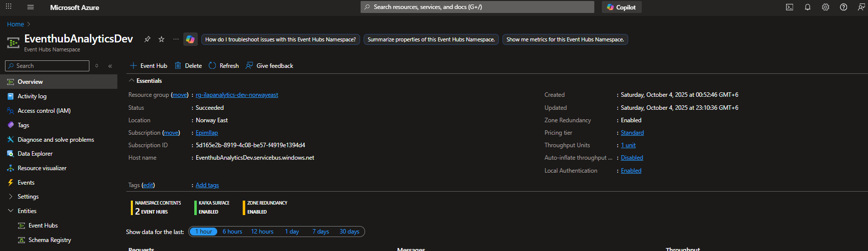Click the Schema Registry icon

(x=21, y=240)
